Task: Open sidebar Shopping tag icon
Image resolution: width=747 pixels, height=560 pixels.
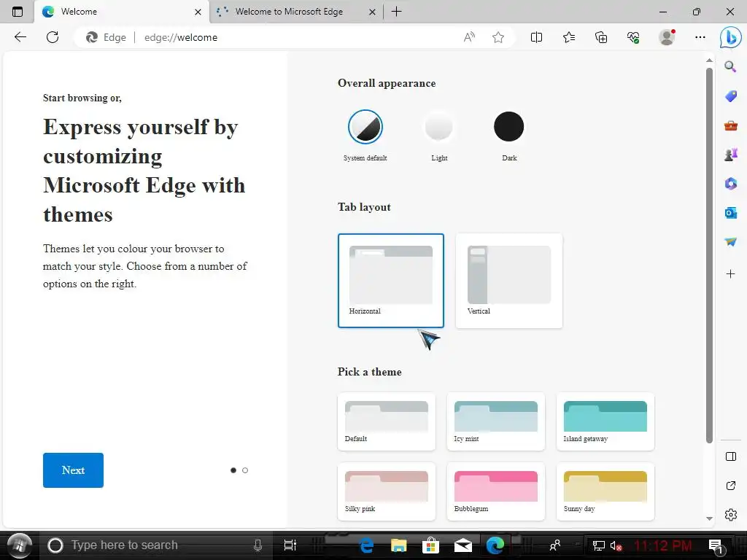Action: (x=730, y=96)
